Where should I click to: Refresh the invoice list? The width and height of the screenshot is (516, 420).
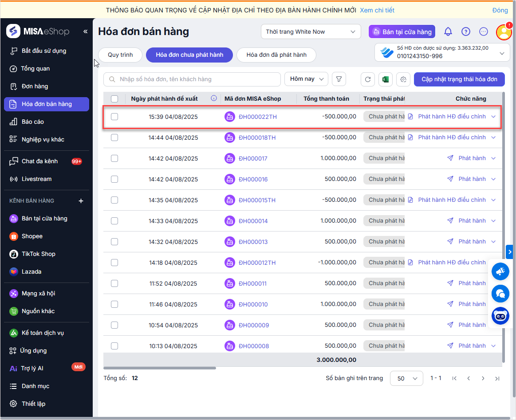(367, 79)
